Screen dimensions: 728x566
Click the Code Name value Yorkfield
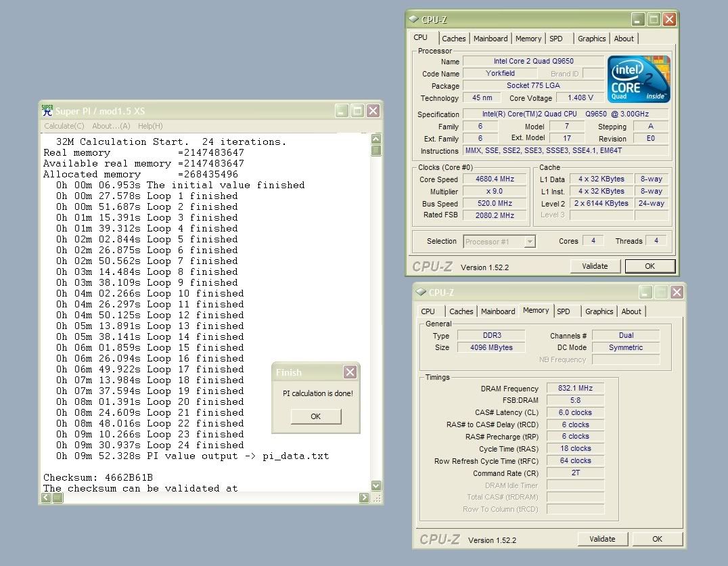500,73
